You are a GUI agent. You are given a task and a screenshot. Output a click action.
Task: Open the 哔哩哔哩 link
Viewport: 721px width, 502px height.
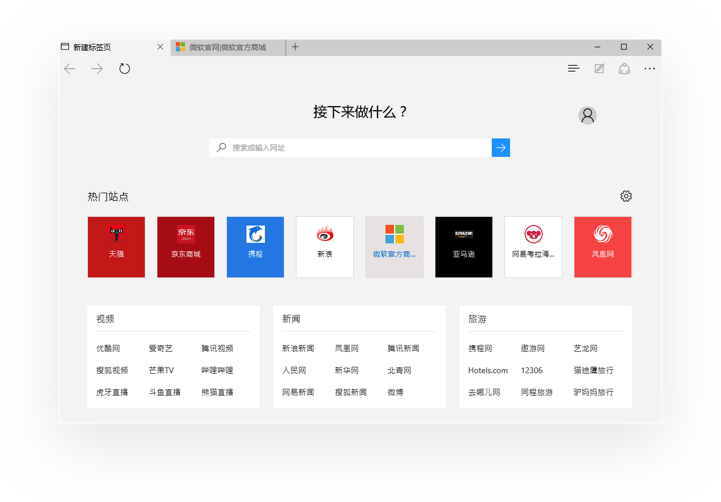[217, 371]
